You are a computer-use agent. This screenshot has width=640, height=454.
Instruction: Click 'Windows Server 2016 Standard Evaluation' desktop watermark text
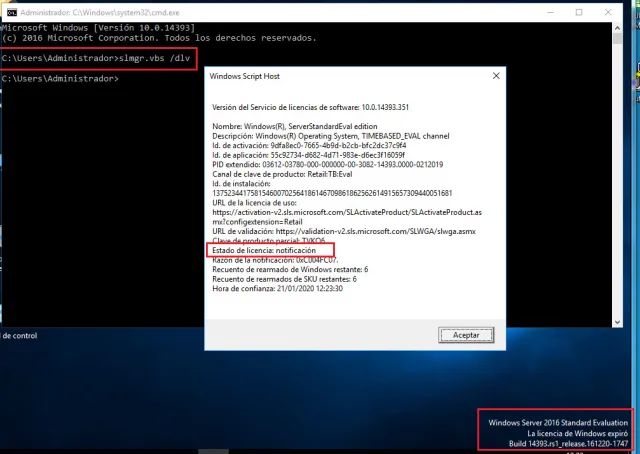pyautogui.click(x=558, y=423)
